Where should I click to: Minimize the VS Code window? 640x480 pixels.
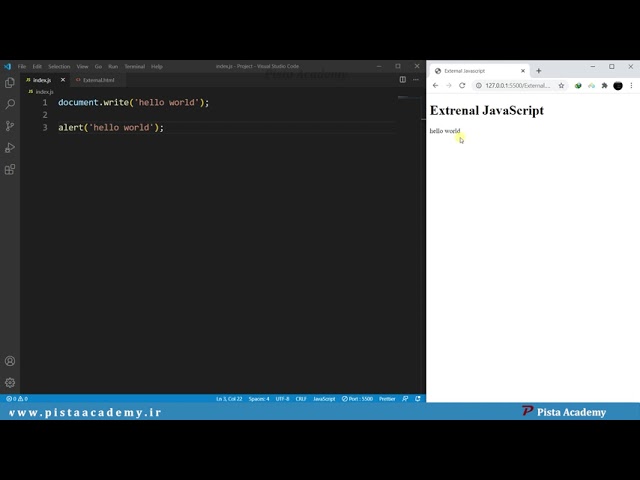click(x=379, y=66)
